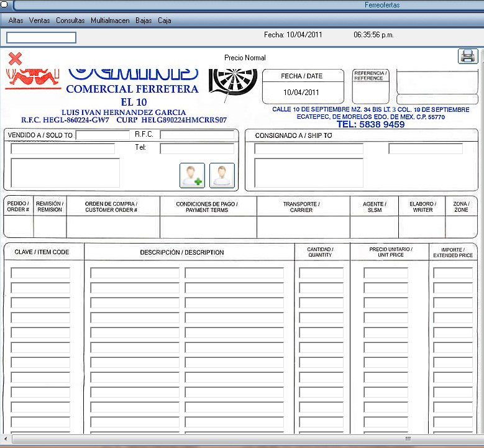Open the Altas menu
The image size is (484, 448).
pos(16,21)
